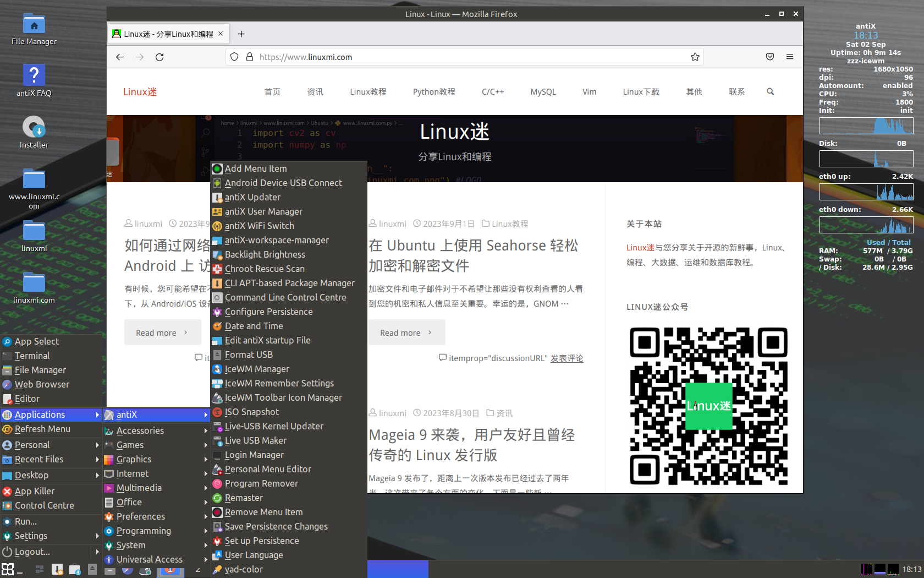Open the Personal submenu in start menu

tap(51, 445)
